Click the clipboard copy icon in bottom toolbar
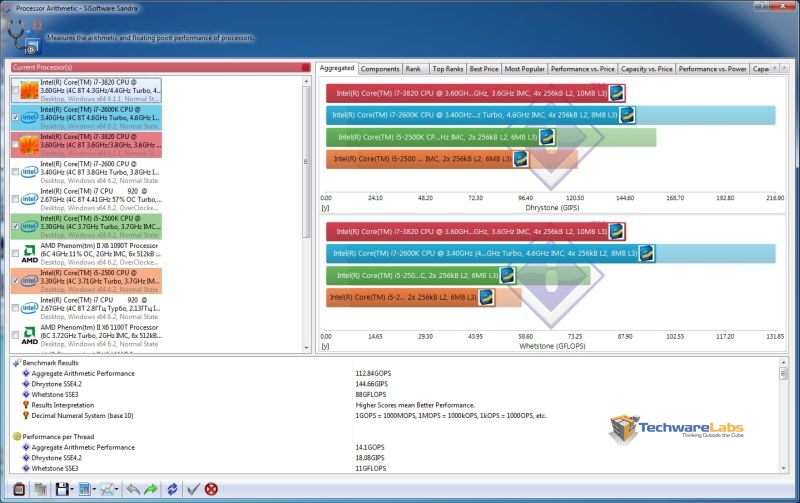 tap(19, 489)
